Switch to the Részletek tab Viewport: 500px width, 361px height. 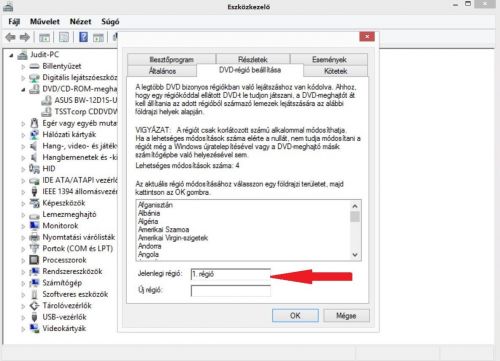coord(253,59)
